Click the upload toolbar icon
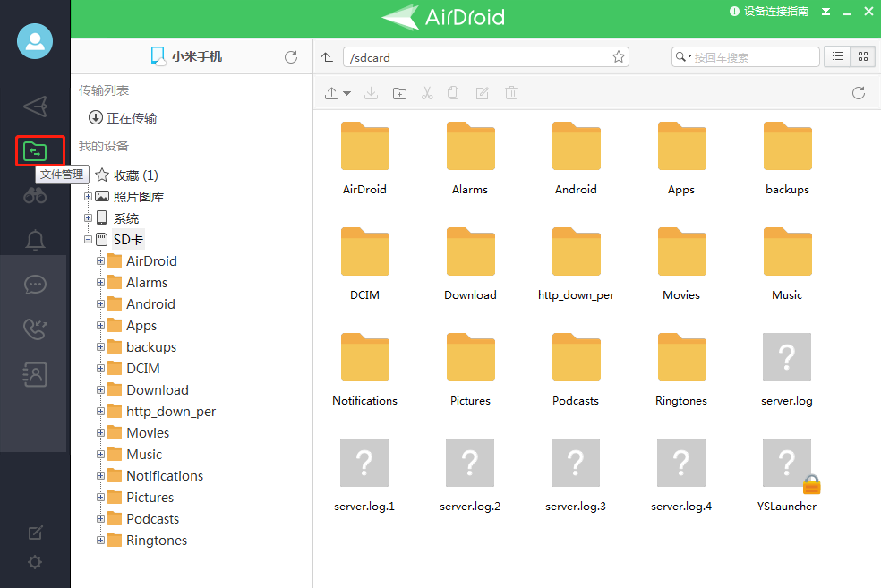 pos(331,93)
